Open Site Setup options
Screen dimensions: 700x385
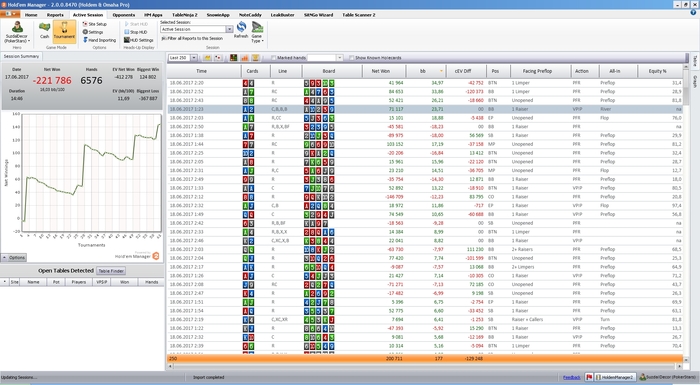(x=94, y=24)
